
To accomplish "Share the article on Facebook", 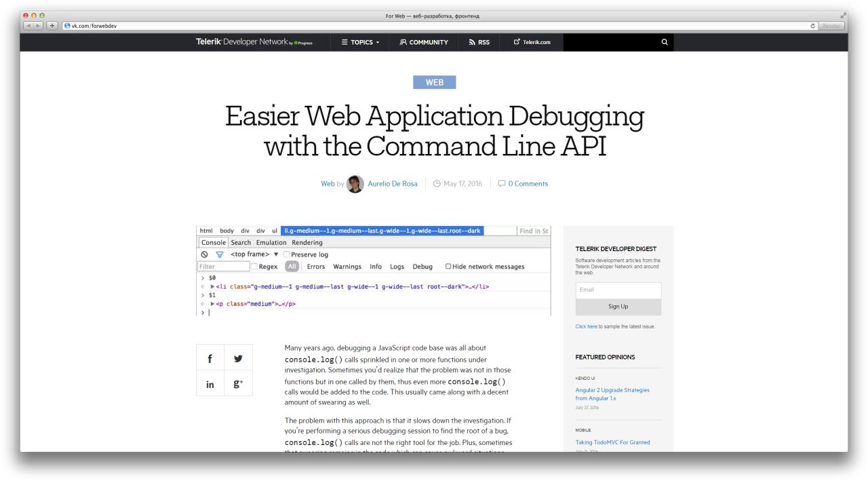I will point(210,357).
